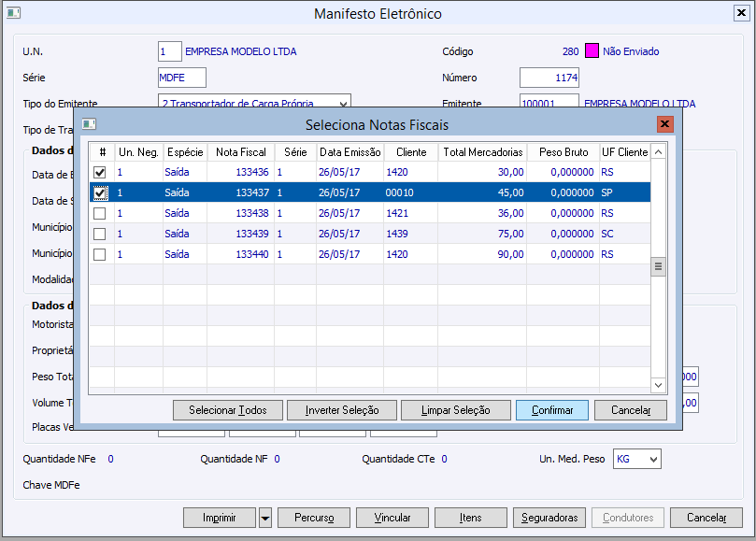Uncheck the checkbox for nota 133437
This screenshot has width=756, height=541.
(100, 193)
